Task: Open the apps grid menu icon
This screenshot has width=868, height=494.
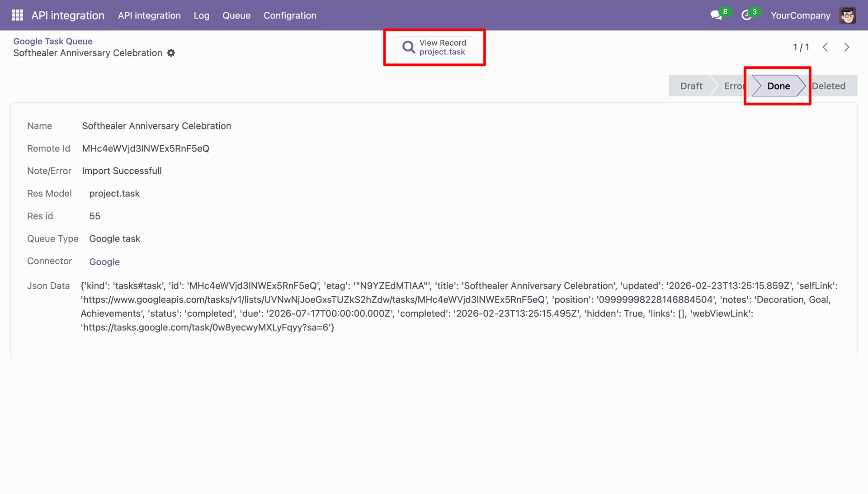Action: point(17,15)
